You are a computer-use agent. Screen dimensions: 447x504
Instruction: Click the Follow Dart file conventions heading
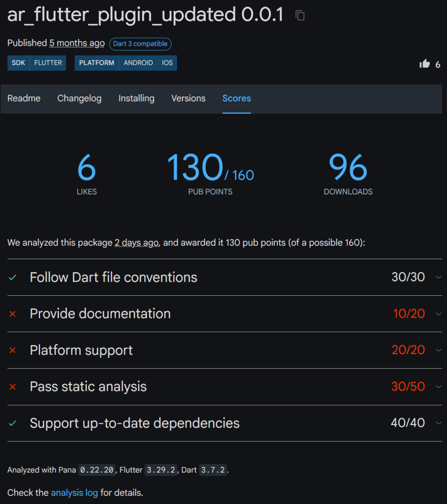tap(114, 278)
